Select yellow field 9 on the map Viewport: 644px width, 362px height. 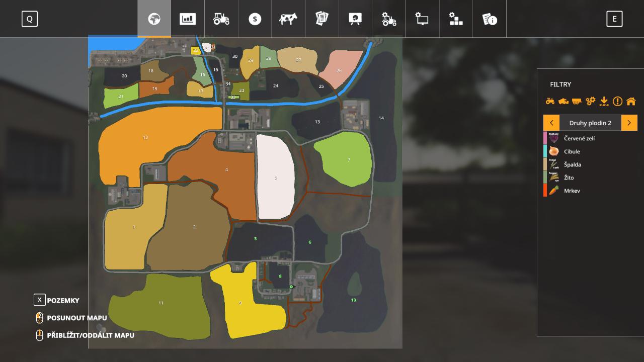pos(240,303)
